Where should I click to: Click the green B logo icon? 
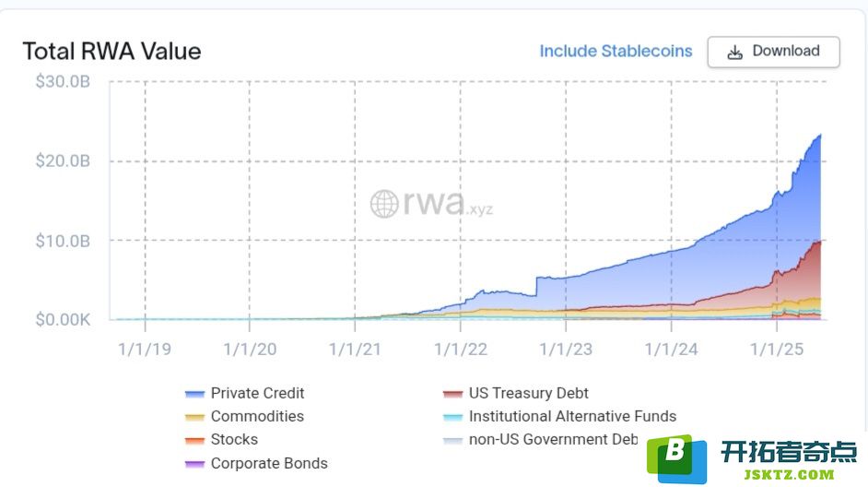tap(676, 458)
